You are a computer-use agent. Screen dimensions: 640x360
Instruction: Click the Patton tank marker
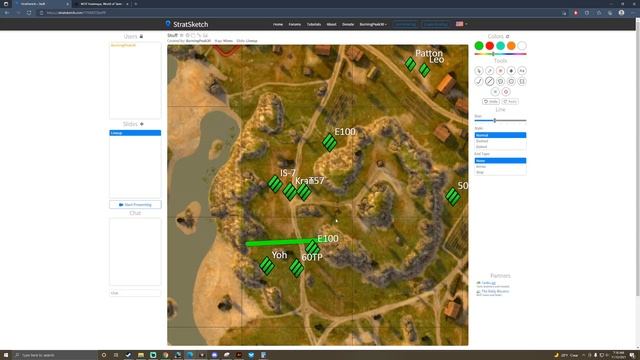tap(410, 64)
